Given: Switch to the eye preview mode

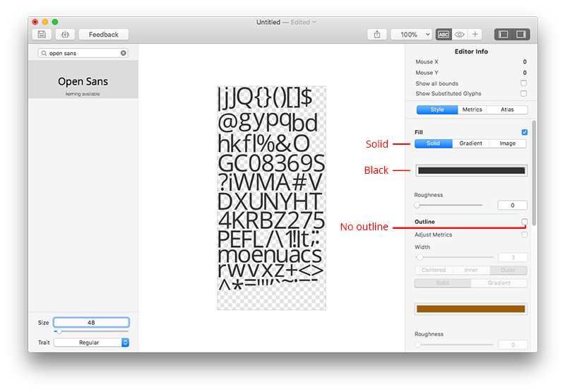Looking at the screenshot, I should tap(459, 34).
